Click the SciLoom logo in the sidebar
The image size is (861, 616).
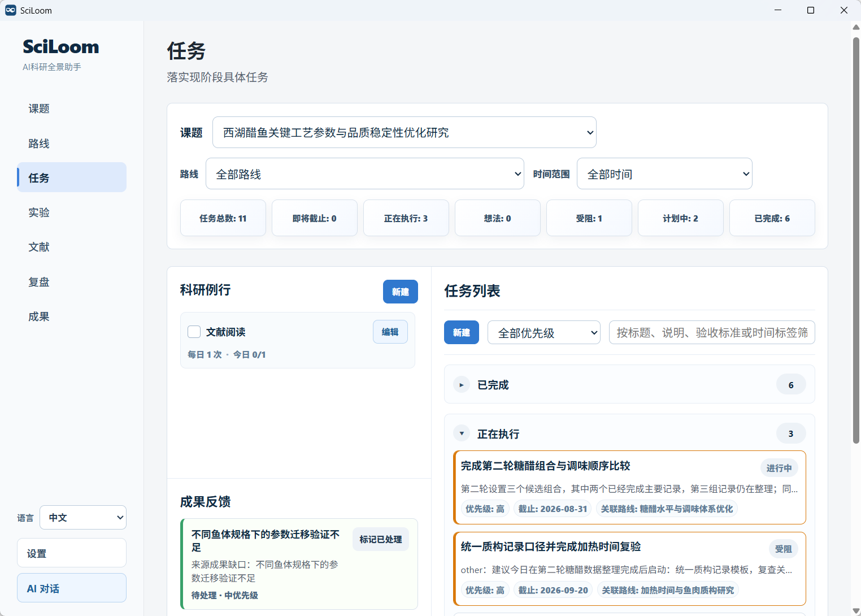(x=60, y=46)
